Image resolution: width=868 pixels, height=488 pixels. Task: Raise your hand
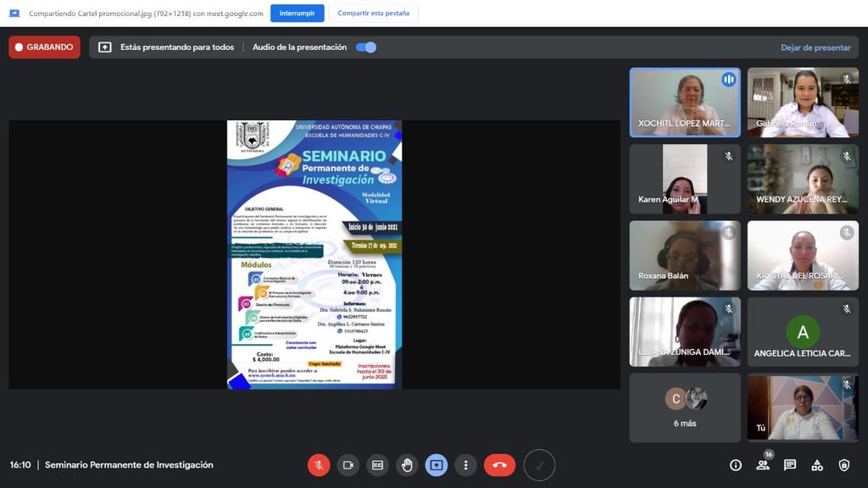pyautogui.click(x=407, y=465)
